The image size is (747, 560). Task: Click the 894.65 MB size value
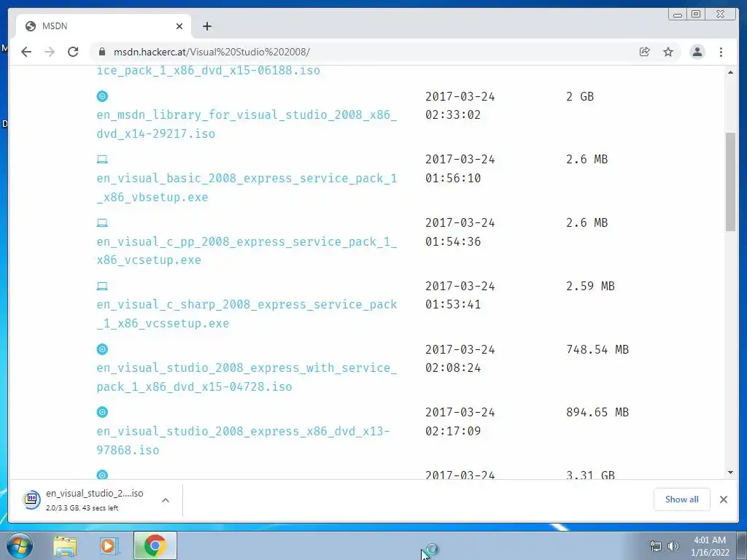(x=597, y=413)
